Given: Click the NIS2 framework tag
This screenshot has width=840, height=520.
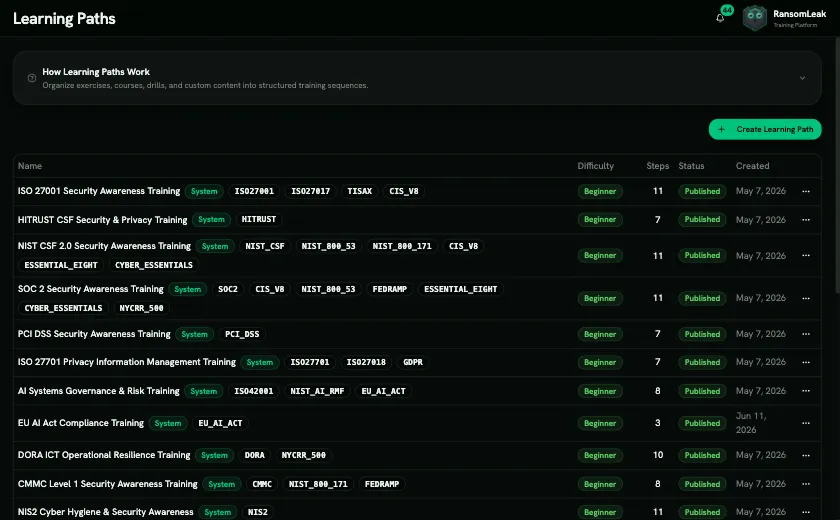Looking at the screenshot, I should click(x=258, y=513).
